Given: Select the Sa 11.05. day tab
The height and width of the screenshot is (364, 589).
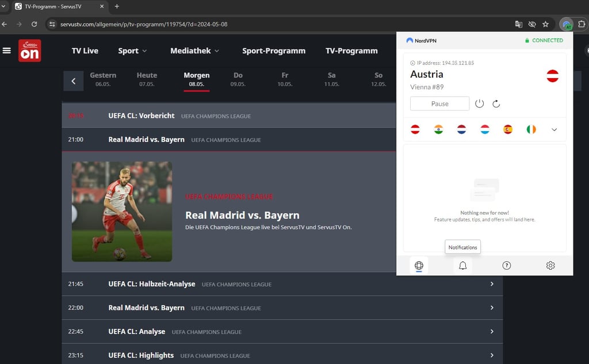Looking at the screenshot, I should coord(331,79).
